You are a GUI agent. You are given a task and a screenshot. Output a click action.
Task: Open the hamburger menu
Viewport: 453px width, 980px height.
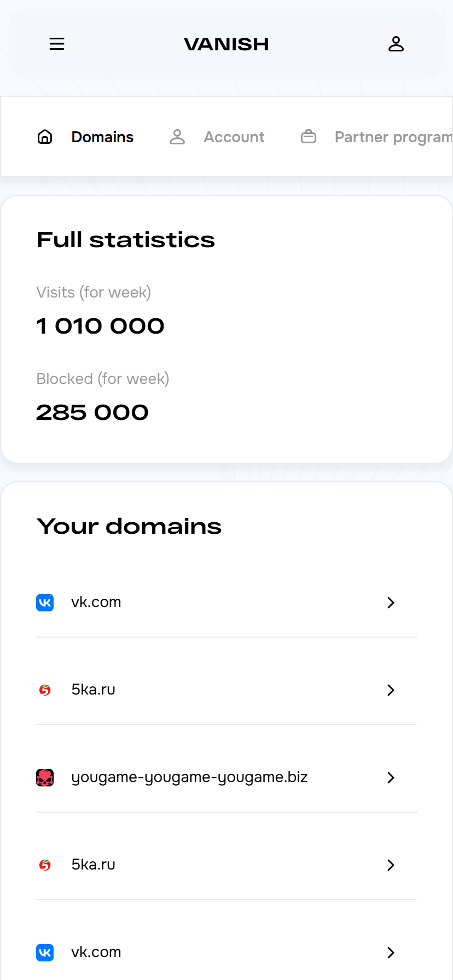[x=57, y=44]
